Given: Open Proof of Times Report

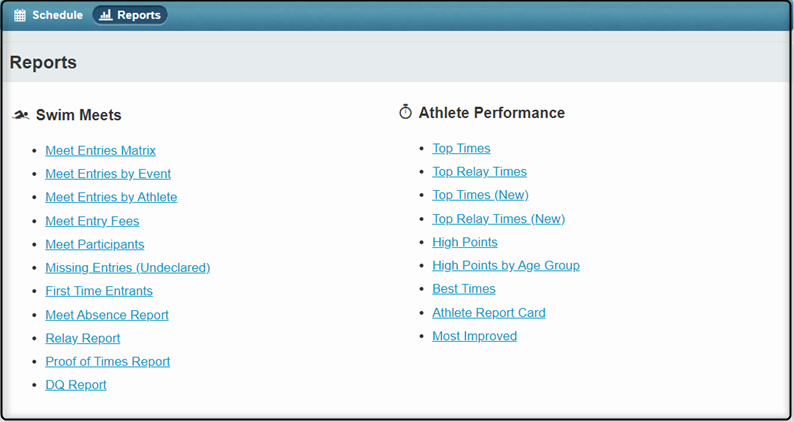Looking at the screenshot, I should pos(107,361).
